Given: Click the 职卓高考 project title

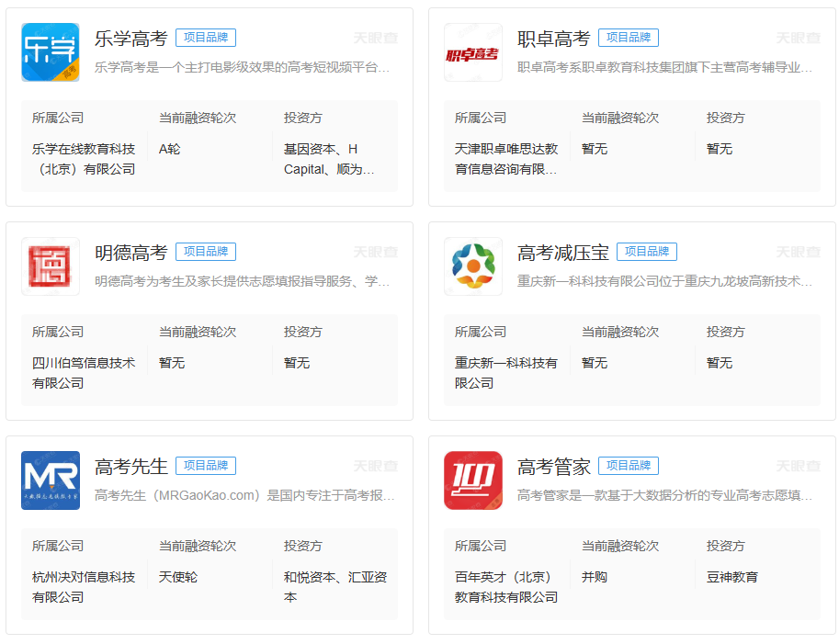Looking at the screenshot, I should [x=554, y=39].
